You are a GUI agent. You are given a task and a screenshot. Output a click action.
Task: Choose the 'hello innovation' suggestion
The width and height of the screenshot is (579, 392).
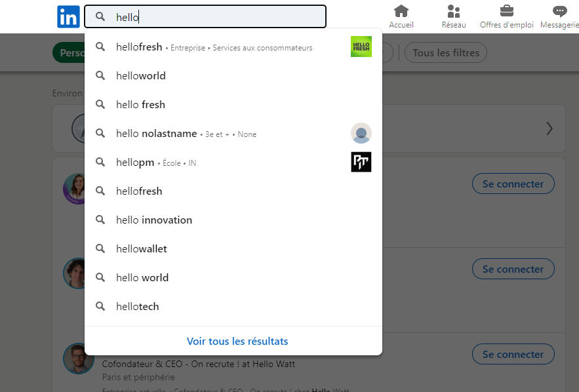(x=153, y=220)
